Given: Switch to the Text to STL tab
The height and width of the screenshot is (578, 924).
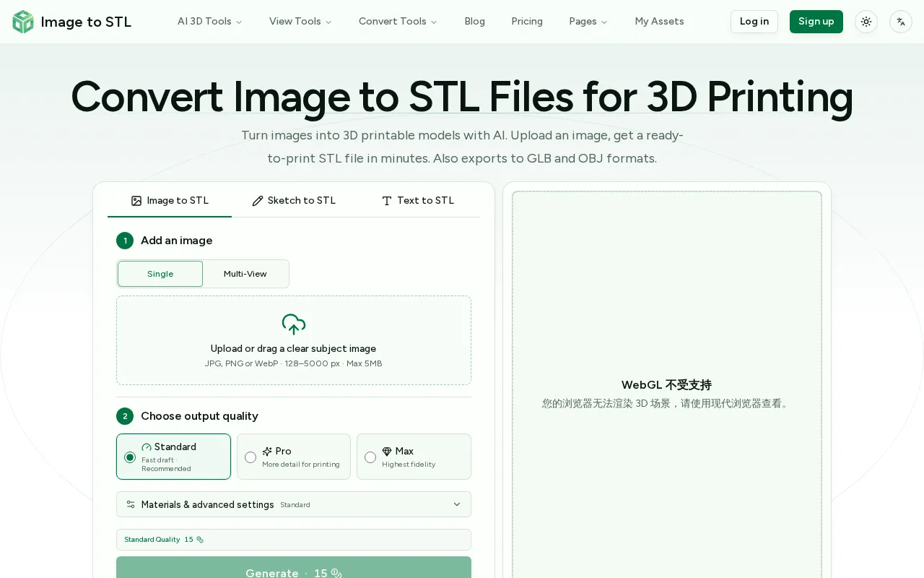Looking at the screenshot, I should tap(418, 201).
